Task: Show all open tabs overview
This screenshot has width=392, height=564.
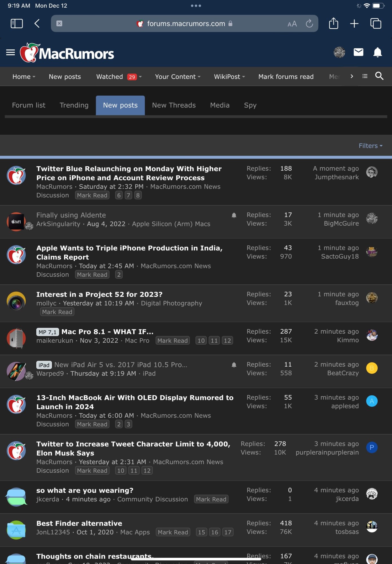Action: tap(376, 23)
